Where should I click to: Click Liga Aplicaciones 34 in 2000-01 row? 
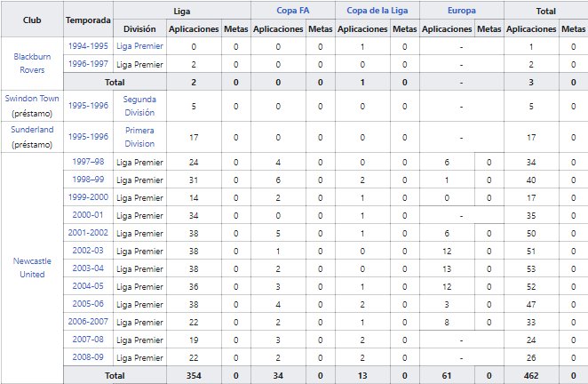[194, 215]
